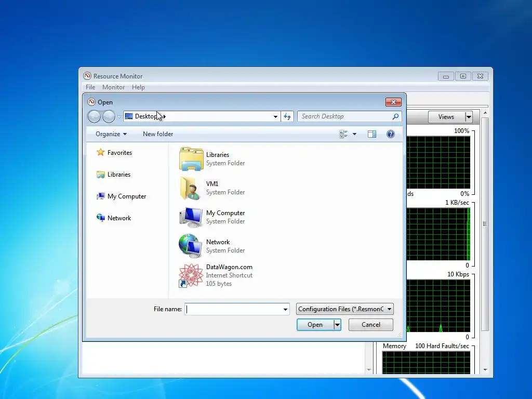Viewport: 532px width, 399px height.
Task: Open the Monitor menu in Resource Monitor
Action: pos(113,87)
